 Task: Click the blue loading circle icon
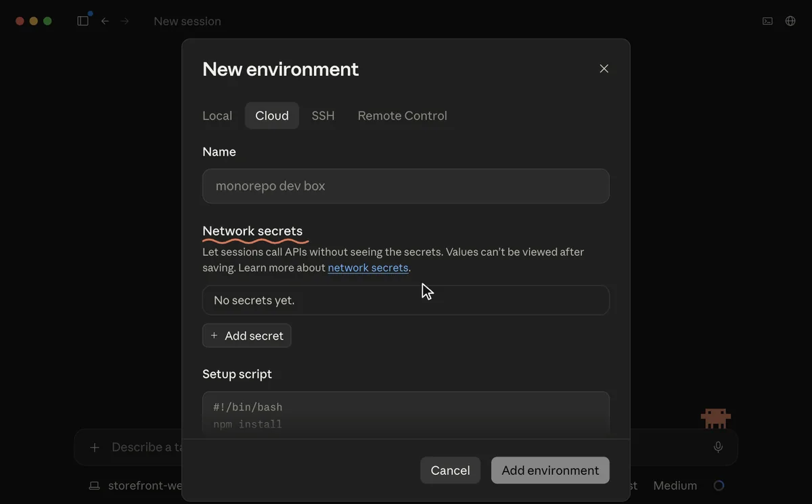point(719,486)
